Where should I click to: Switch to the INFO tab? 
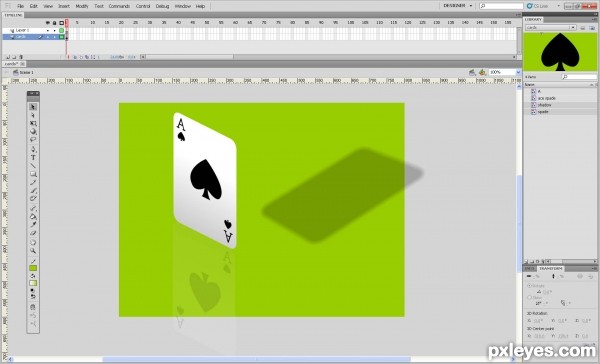[530, 269]
